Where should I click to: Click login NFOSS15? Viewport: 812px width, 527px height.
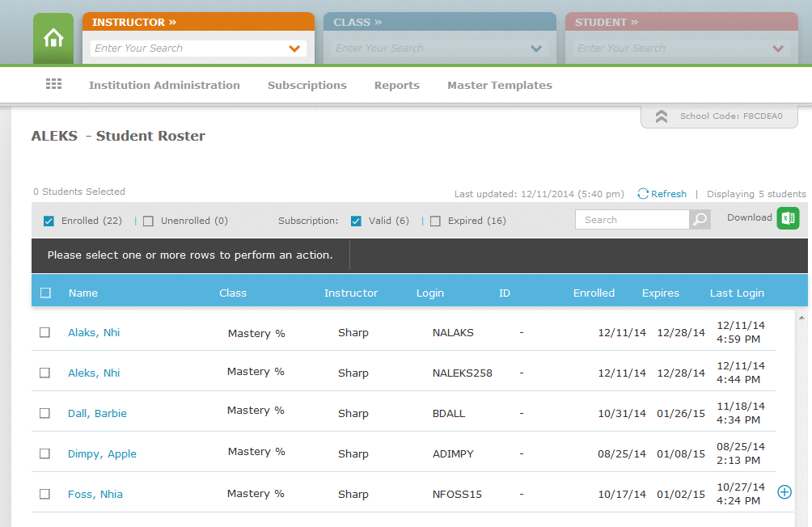coord(457,494)
